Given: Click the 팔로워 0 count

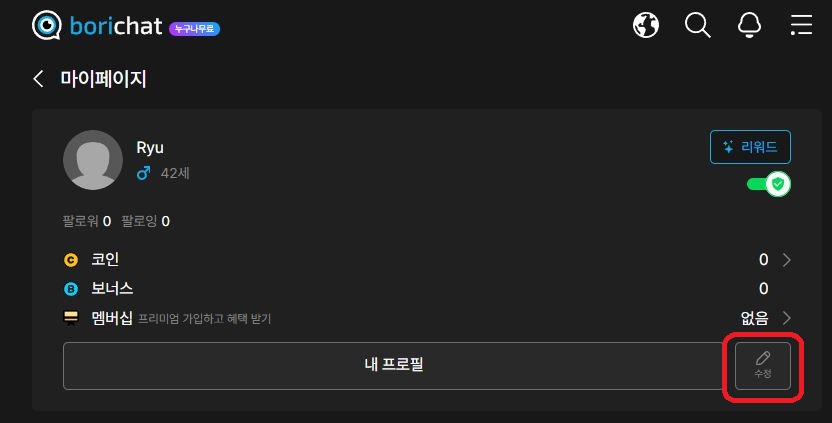Looking at the screenshot, I should (x=86, y=221).
